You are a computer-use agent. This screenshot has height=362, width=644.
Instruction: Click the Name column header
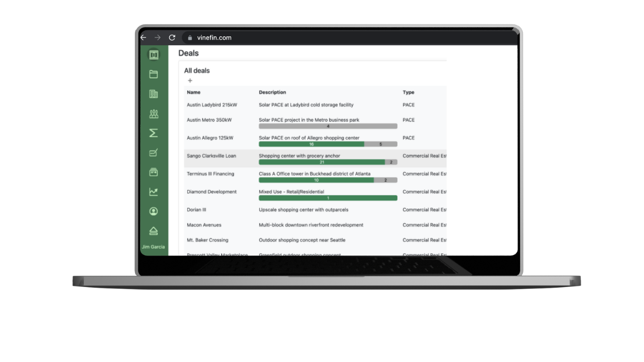194,92
